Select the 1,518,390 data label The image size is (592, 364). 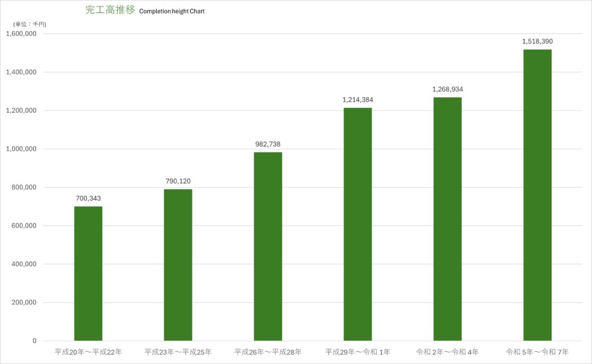(x=537, y=41)
